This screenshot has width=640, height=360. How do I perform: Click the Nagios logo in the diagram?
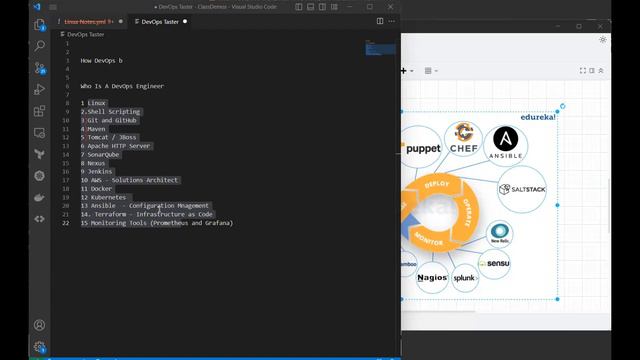[x=432, y=278]
